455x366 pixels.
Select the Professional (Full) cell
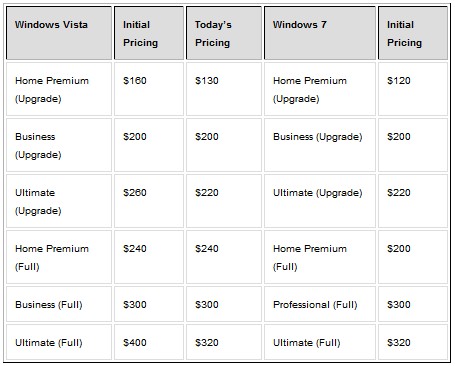[320, 304]
